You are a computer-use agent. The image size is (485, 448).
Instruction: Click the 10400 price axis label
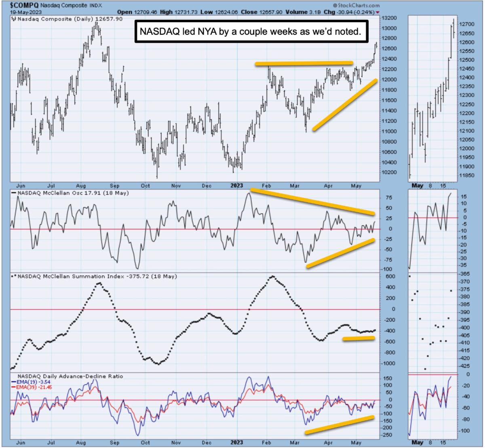(x=390, y=162)
